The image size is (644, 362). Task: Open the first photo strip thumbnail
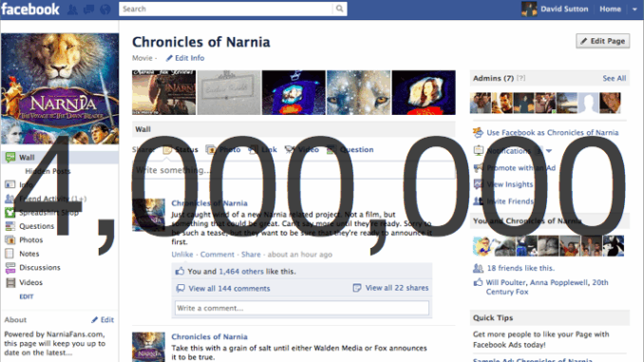164,92
